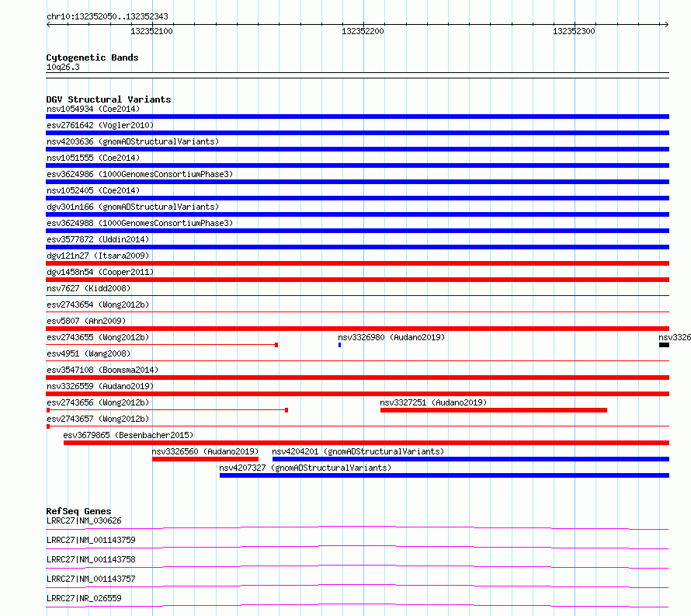Select nsv3326560 (Audano2019) label
Screen dimensions: 691x616
pyautogui.click(x=205, y=451)
